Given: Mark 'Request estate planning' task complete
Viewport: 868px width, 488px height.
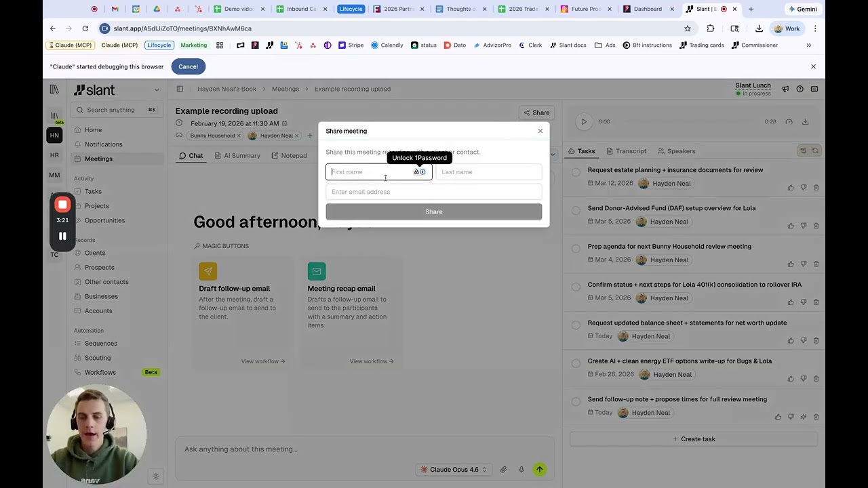Looking at the screenshot, I should [x=576, y=172].
